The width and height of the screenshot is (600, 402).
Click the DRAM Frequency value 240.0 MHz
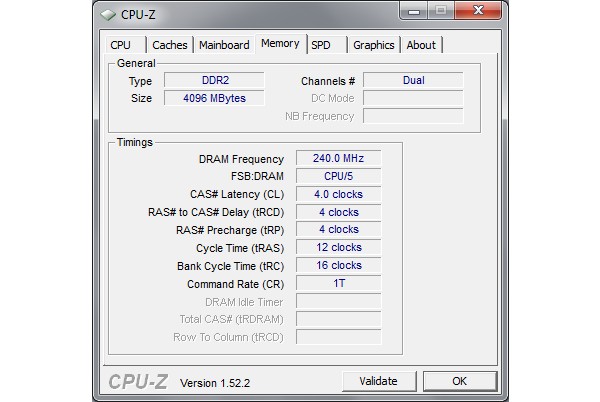tap(339, 158)
